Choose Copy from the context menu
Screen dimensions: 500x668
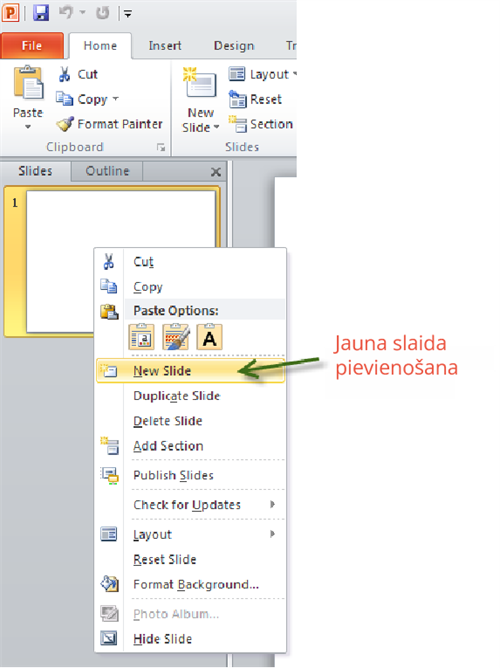[190, 287]
